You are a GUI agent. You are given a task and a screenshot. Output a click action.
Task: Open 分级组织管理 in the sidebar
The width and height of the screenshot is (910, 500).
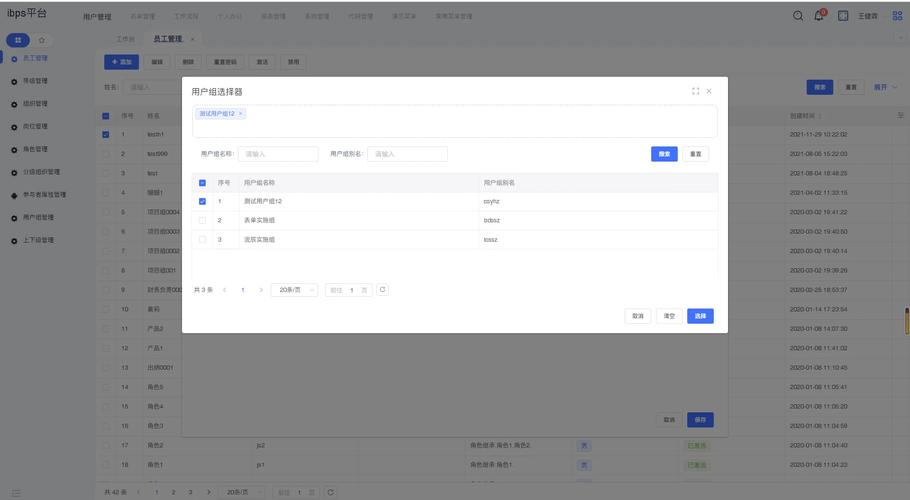41,172
